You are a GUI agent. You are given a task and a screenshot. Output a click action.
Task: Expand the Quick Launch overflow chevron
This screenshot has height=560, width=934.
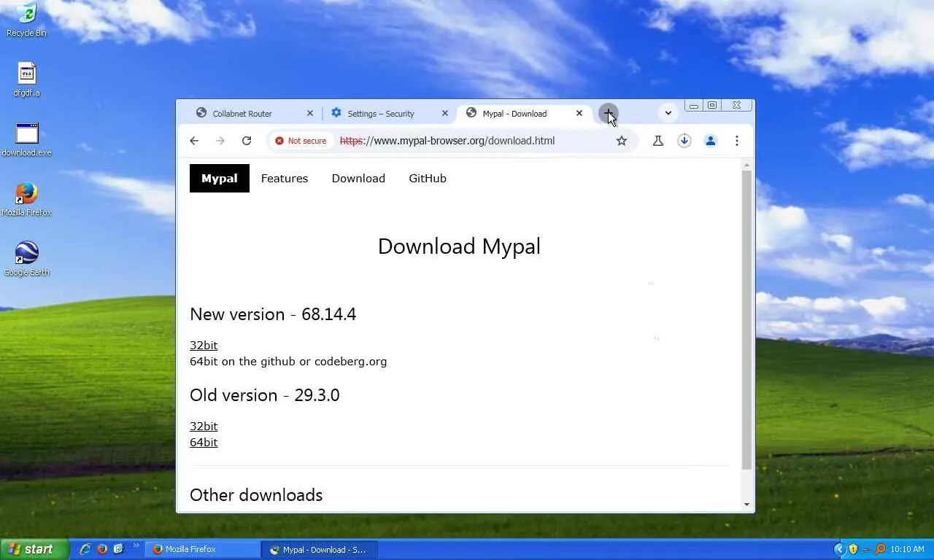pos(136,545)
